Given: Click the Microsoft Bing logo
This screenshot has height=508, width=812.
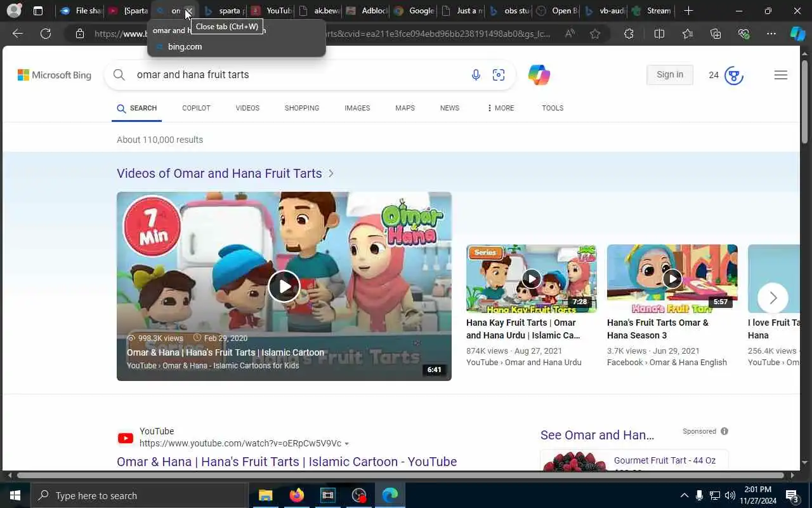Looking at the screenshot, I should pos(55,75).
